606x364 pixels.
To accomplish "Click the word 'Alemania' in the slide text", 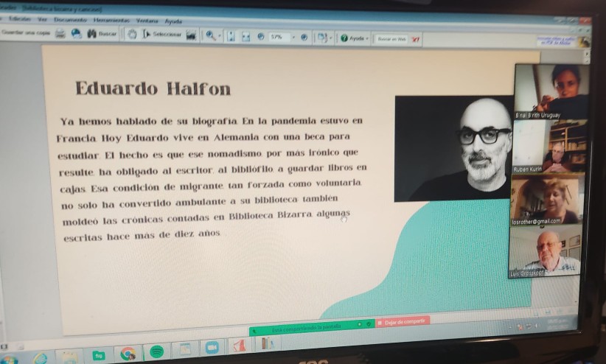I will tap(236, 137).
